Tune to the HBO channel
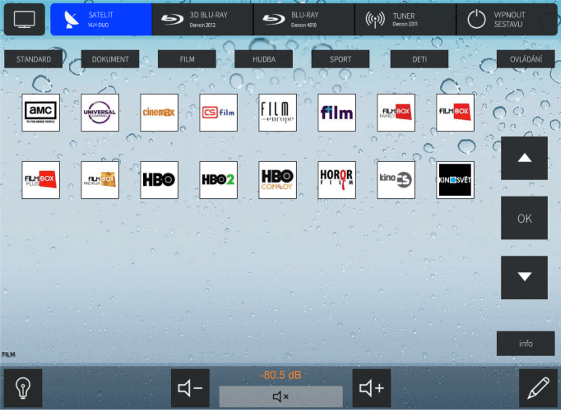The height and width of the screenshot is (410, 561). point(159,180)
